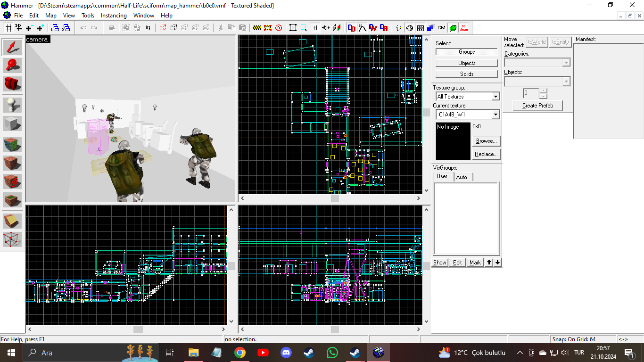The height and width of the screenshot is (362, 644).
Task: Open the Map menu
Action: [51, 15]
